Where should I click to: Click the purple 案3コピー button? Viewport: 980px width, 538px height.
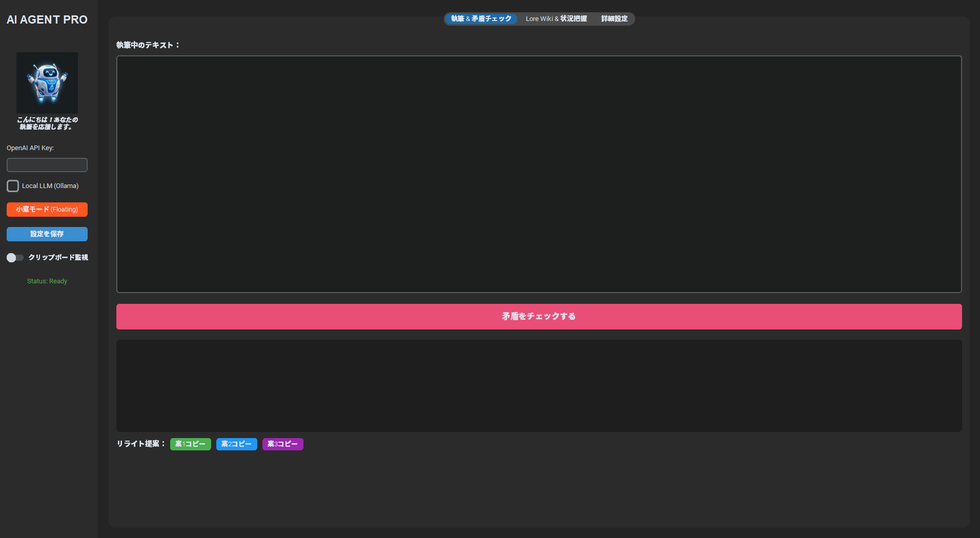282,444
